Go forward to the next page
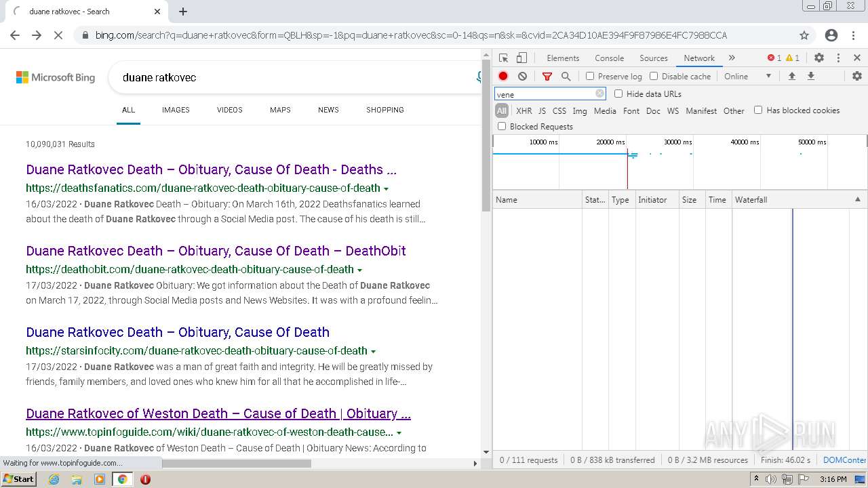Screen dimensions: 868x488 pos(37,35)
